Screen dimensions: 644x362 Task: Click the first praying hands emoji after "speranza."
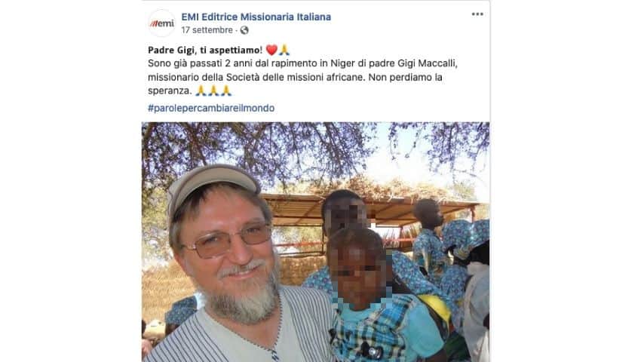pyautogui.click(x=201, y=90)
